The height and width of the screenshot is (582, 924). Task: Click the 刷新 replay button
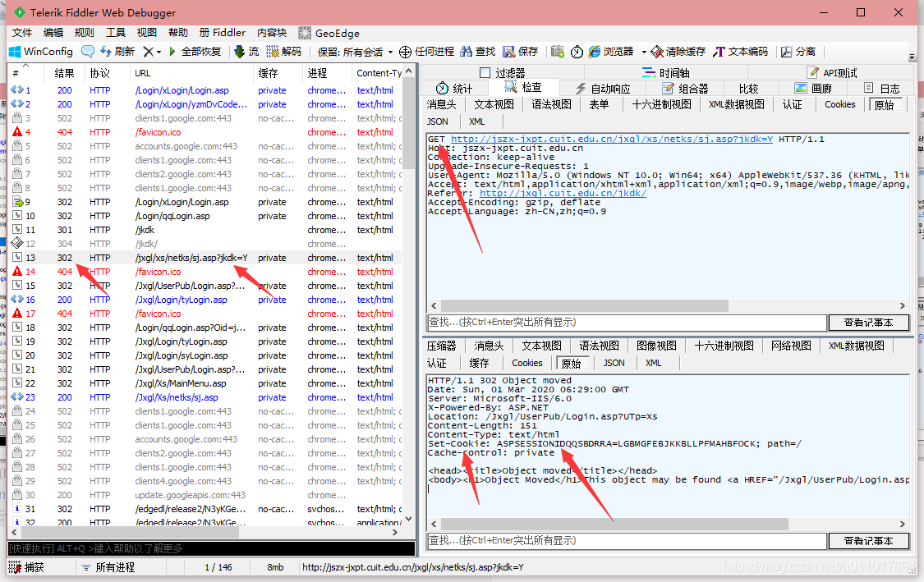(117, 52)
